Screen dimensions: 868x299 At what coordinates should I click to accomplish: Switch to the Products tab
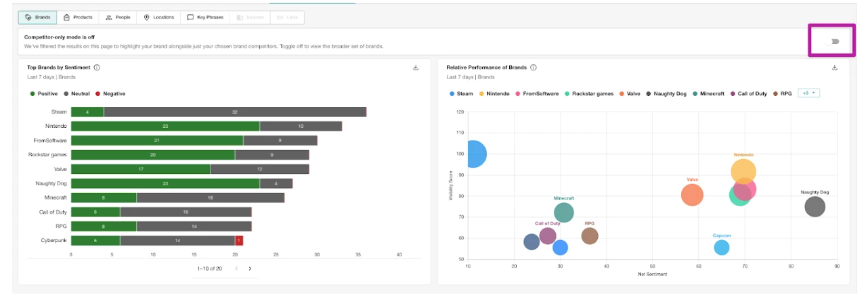77,17
